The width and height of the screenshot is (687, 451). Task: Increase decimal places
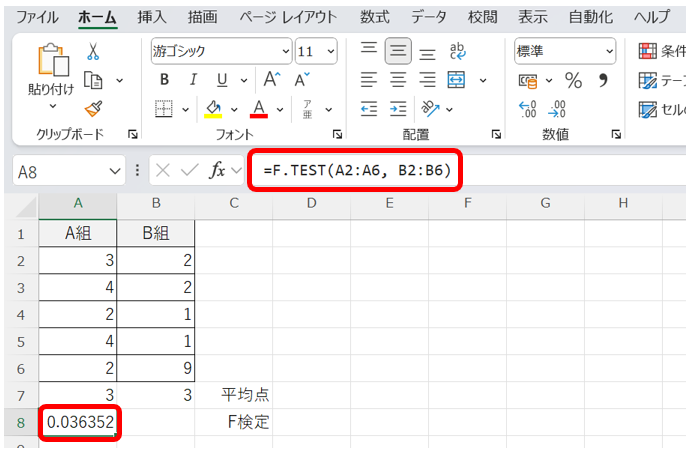(528, 109)
